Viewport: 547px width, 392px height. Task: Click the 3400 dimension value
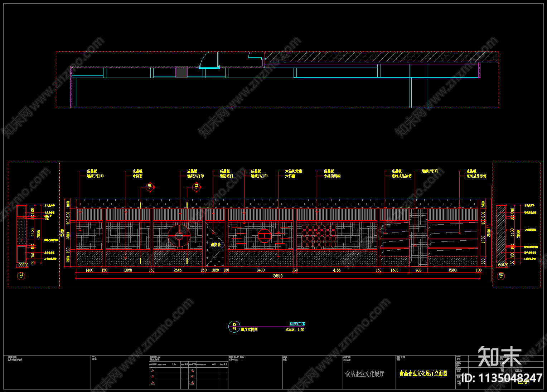[x=261, y=270]
